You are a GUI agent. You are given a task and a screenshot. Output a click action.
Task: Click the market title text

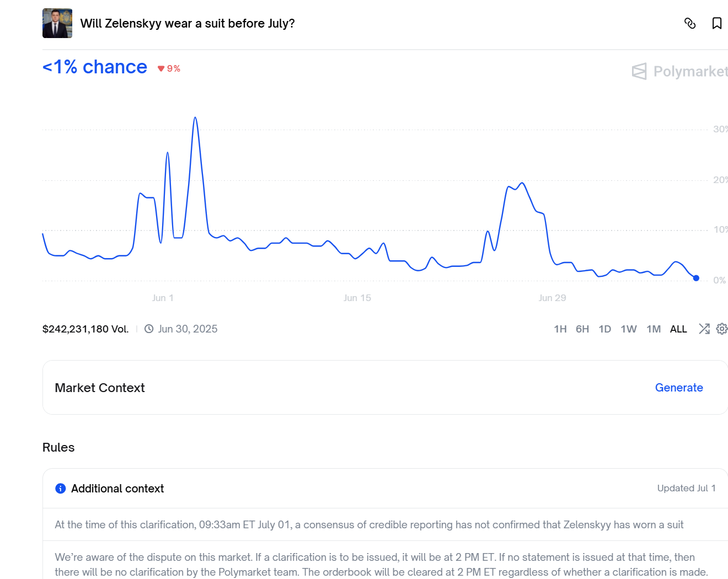[188, 23]
